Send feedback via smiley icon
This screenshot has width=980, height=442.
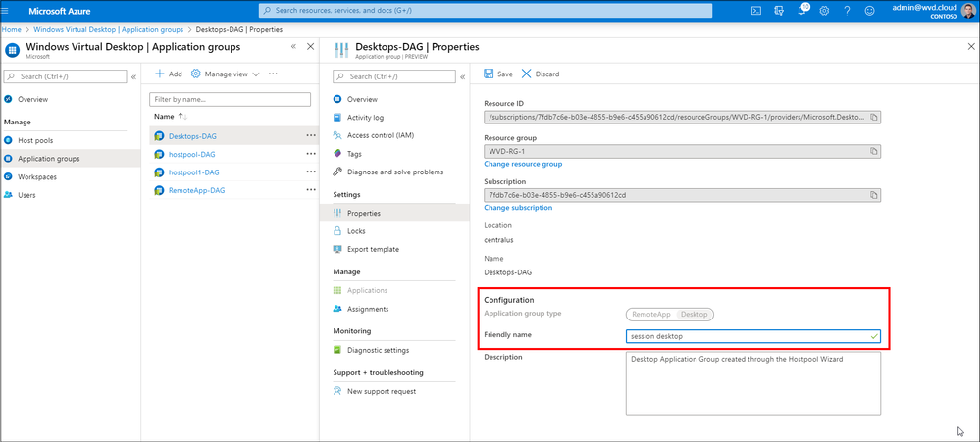click(869, 11)
